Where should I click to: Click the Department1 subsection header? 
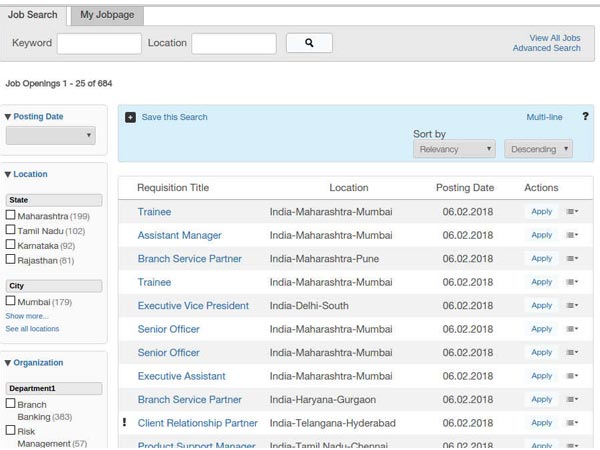[x=54, y=388]
